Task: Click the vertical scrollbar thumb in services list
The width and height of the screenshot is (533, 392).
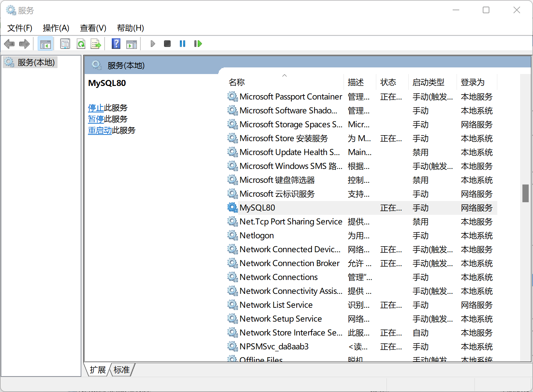Action: 525,193
